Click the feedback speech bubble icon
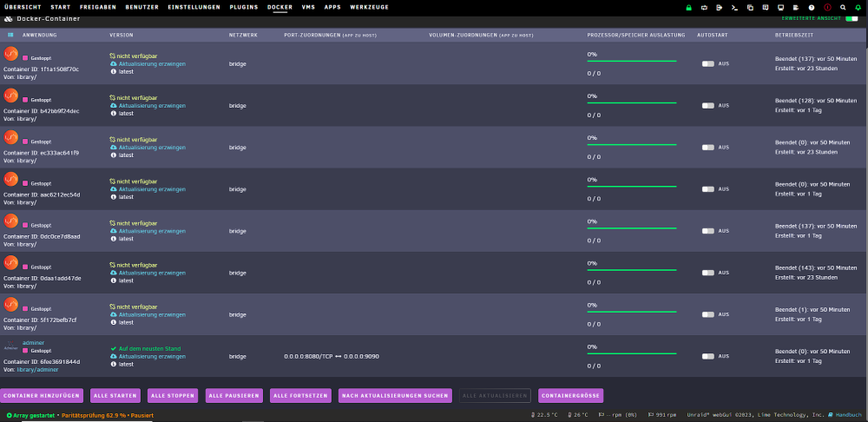 766,8
